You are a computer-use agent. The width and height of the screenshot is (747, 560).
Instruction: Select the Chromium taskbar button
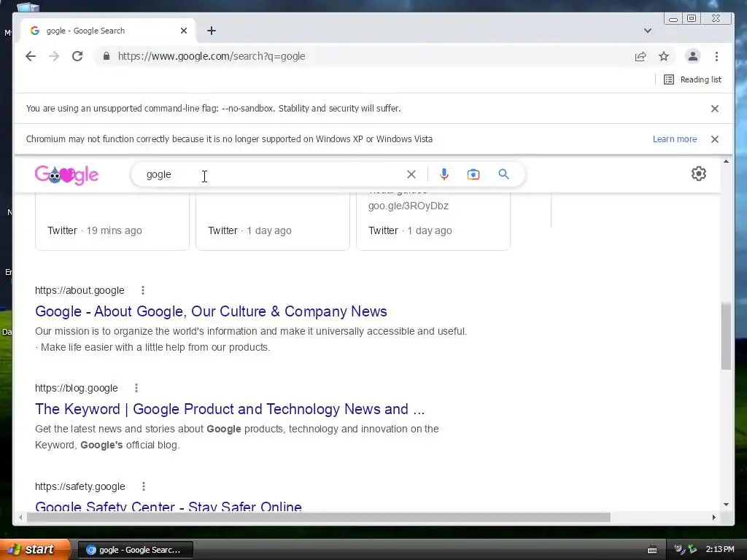pos(135,550)
